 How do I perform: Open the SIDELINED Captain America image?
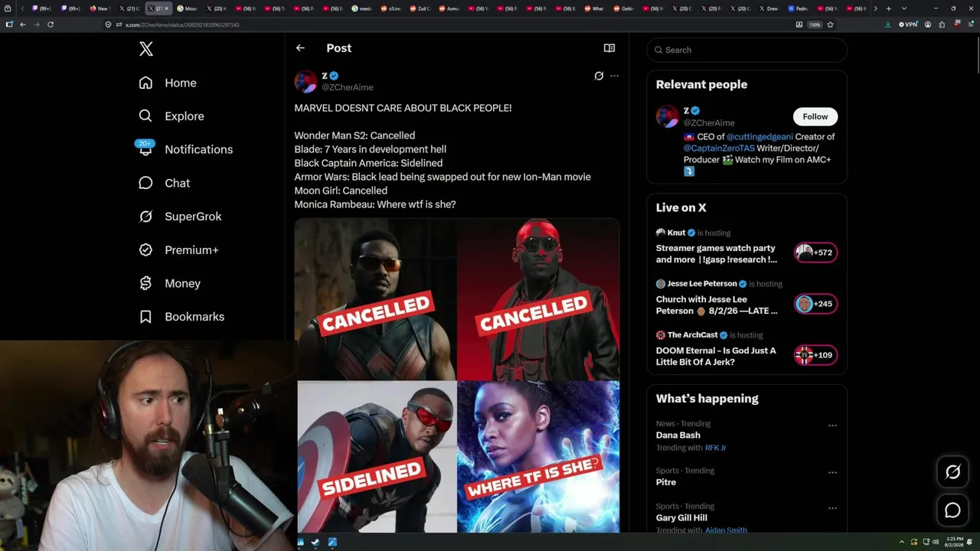pyautogui.click(x=376, y=457)
